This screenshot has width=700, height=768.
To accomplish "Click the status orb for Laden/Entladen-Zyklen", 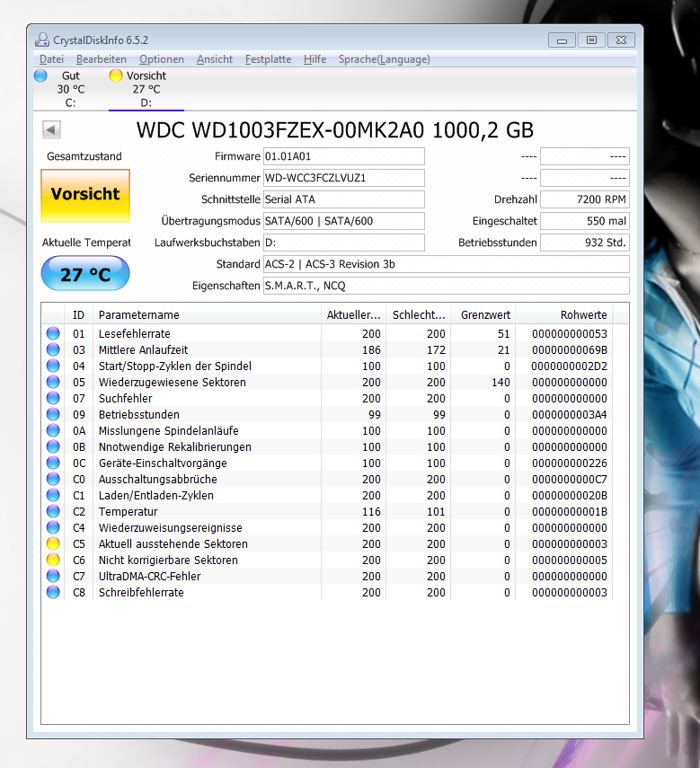I will tap(53, 495).
